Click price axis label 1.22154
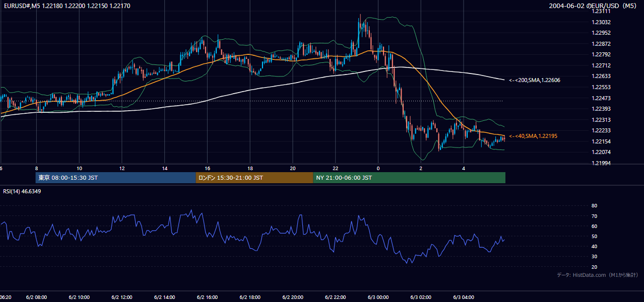The height and width of the screenshot is (302, 644). 601,141
